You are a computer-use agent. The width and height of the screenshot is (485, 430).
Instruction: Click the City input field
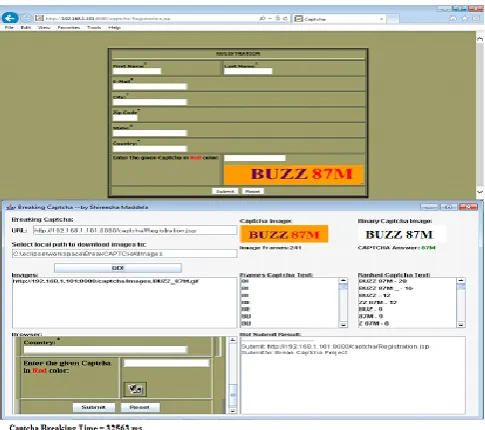pos(150,102)
